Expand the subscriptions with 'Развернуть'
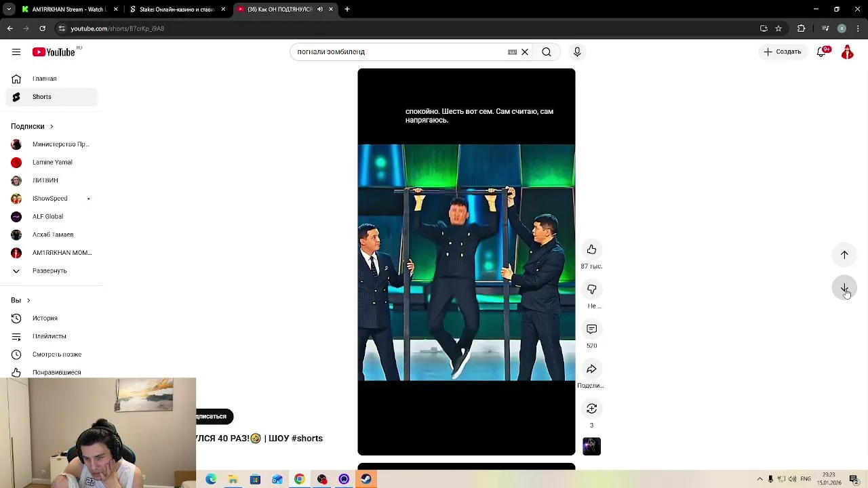868x488 pixels. coord(52,271)
